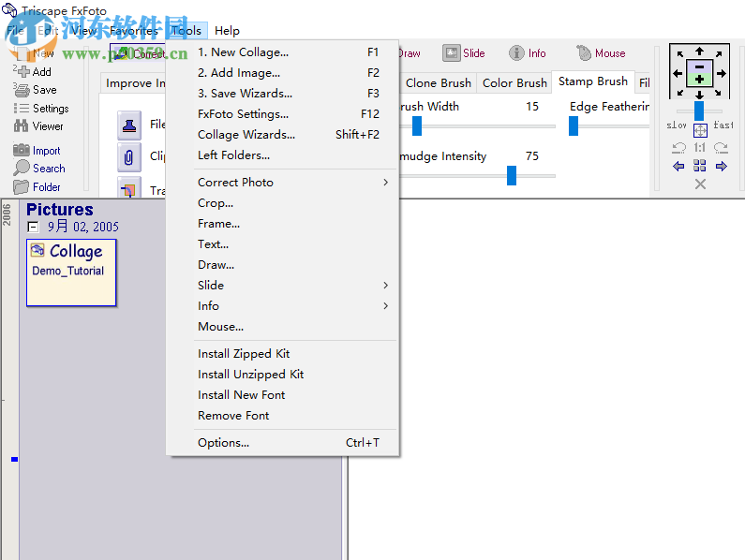Image resolution: width=745 pixels, height=560 pixels.
Task: Switch to the Color Brush tab
Action: click(x=514, y=83)
